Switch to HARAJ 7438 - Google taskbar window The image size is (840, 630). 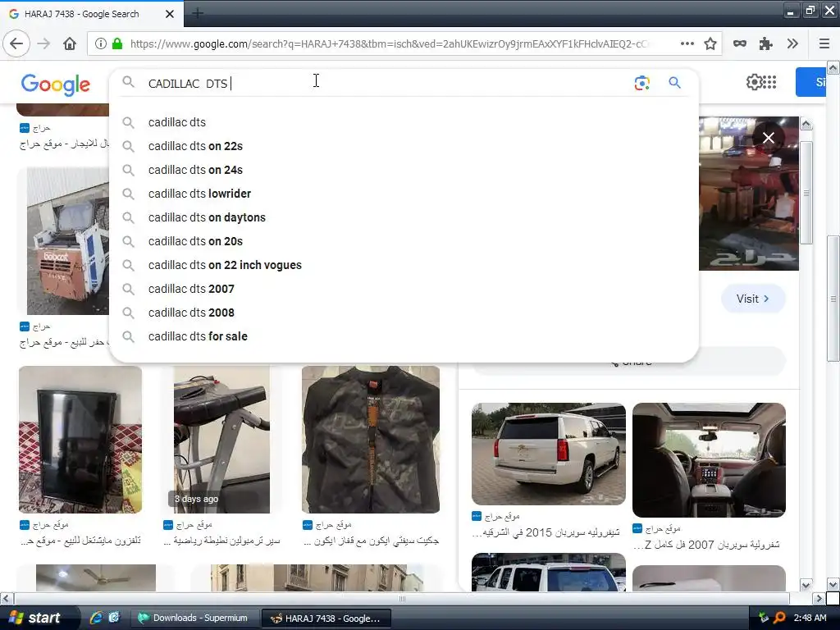tap(326, 619)
